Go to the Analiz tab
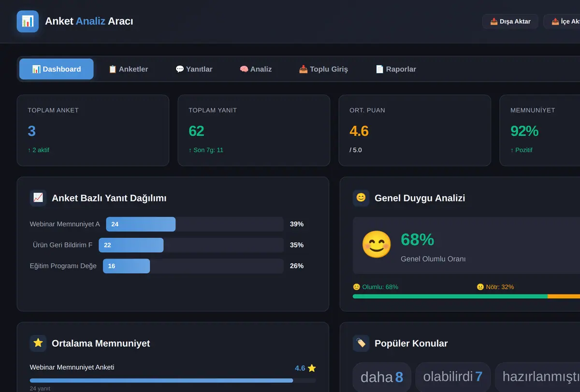Viewport: 580px width, 392px height. pyautogui.click(x=256, y=69)
